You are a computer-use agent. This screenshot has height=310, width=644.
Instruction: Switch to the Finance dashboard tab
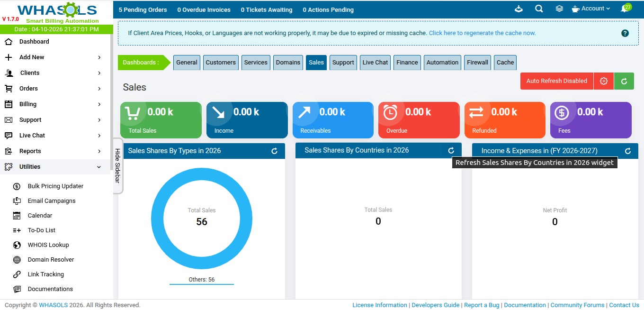[x=407, y=63]
